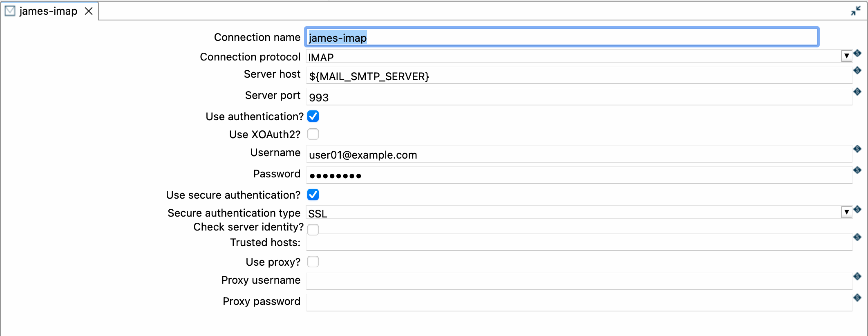Enable the Use XOAuth2 checkbox
This screenshot has height=336, width=868.
coord(313,134)
